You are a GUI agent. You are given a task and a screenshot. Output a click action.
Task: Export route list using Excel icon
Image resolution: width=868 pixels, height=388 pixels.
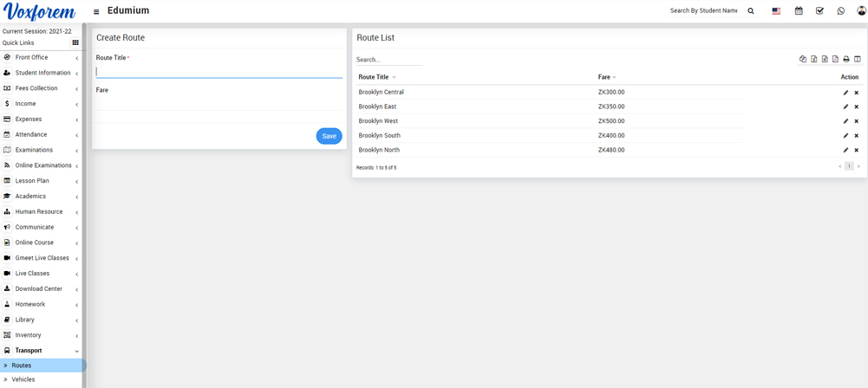(x=813, y=60)
